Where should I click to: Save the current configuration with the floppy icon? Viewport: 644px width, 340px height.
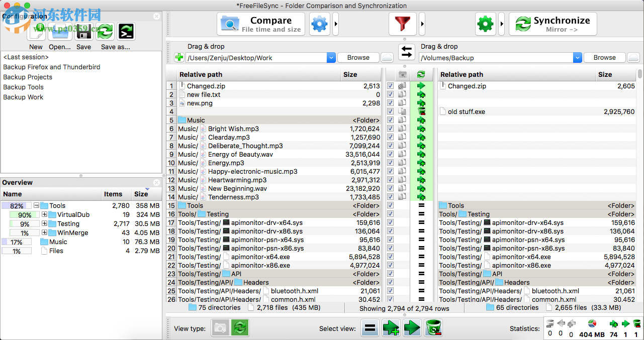[x=83, y=31]
